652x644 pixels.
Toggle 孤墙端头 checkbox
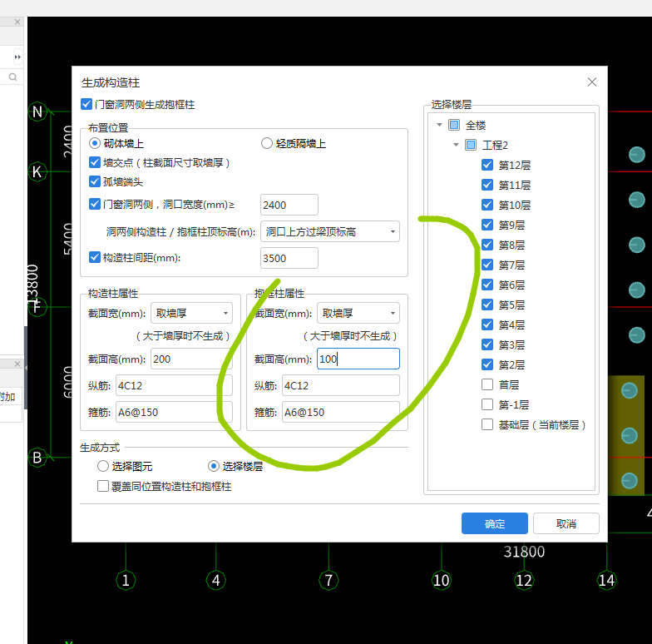coord(95,181)
